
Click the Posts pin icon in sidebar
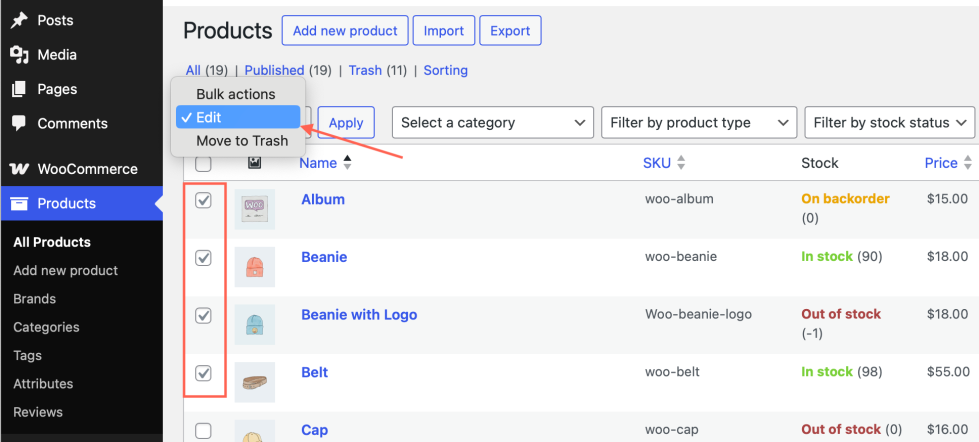tap(19, 20)
